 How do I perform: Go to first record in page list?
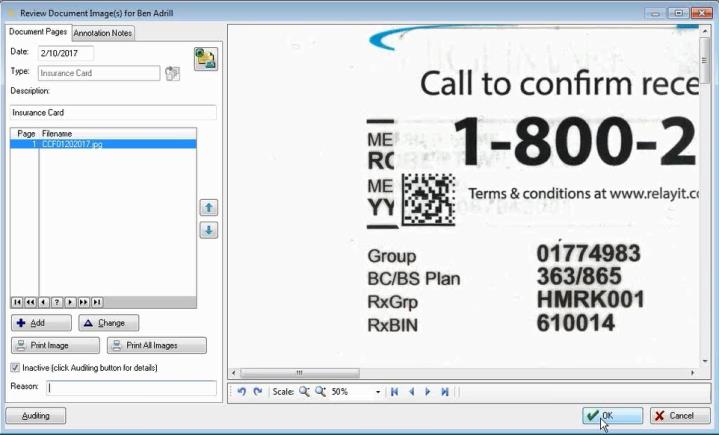(x=17, y=302)
